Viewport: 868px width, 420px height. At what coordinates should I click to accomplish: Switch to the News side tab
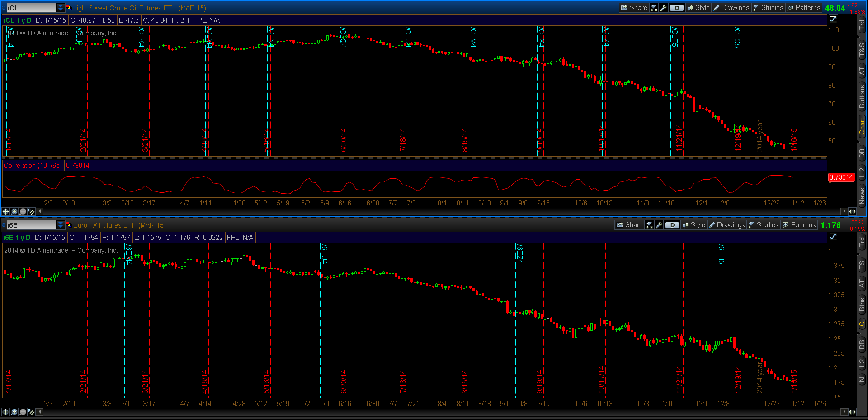[x=862, y=196]
